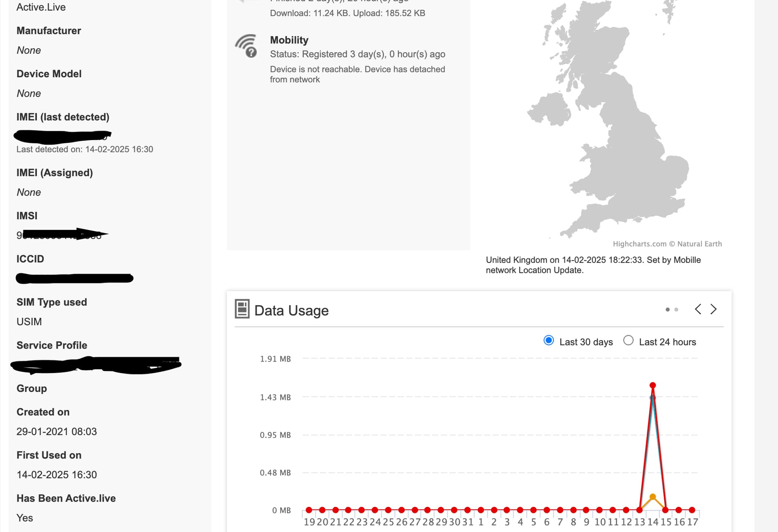Image resolution: width=778 pixels, height=532 pixels.
Task: Select Last 30 days radio option
Action: [549, 340]
